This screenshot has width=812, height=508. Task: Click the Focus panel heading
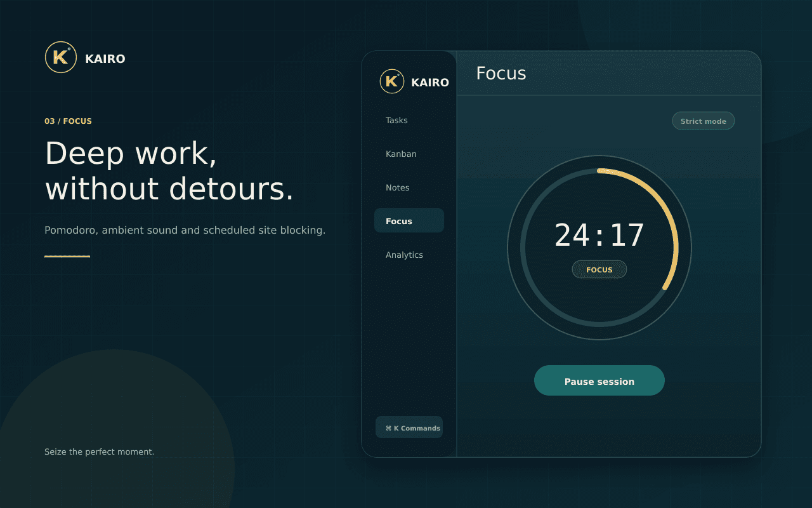tap(501, 73)
